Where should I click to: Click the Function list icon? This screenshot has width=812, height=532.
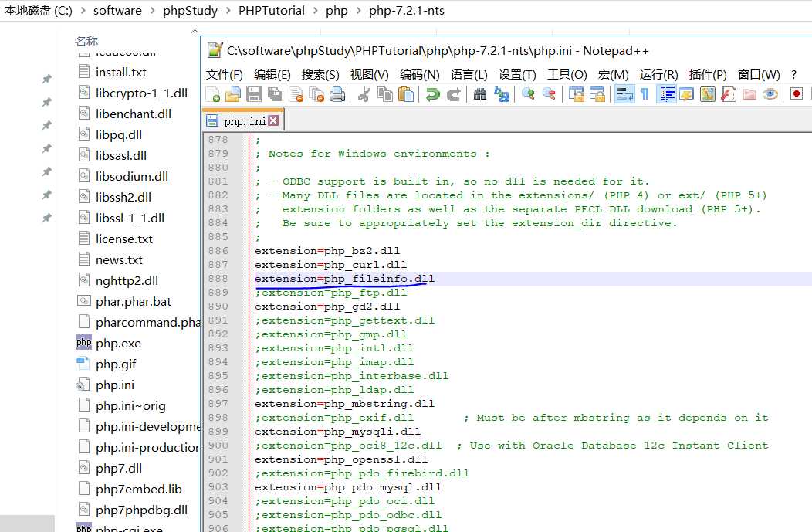[x=728, y=94]
